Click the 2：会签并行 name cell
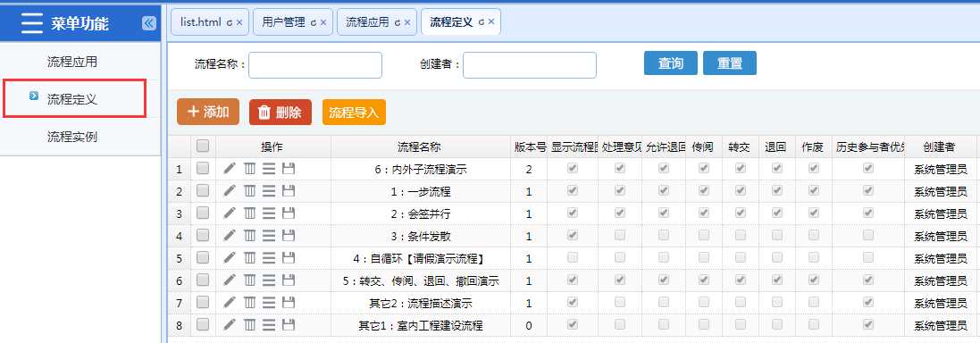Screen dimensions: 980x343 [422, 213]
